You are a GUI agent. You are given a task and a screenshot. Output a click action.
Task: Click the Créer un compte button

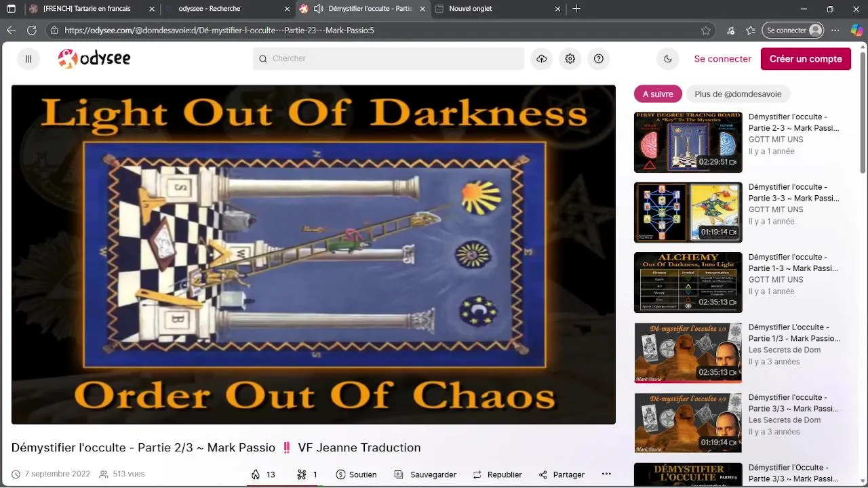click(x=806, y=59)
